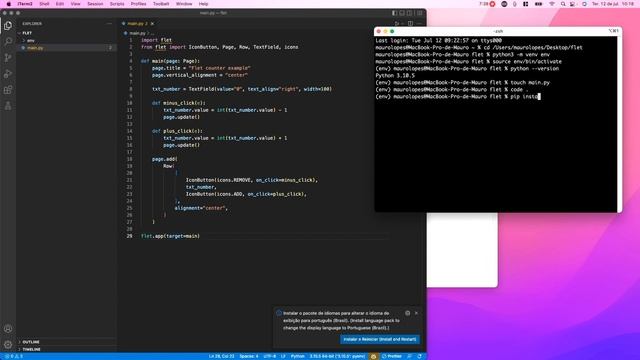
Task: Click the iTerm2 window zoom green button
Action: point(392,31)
